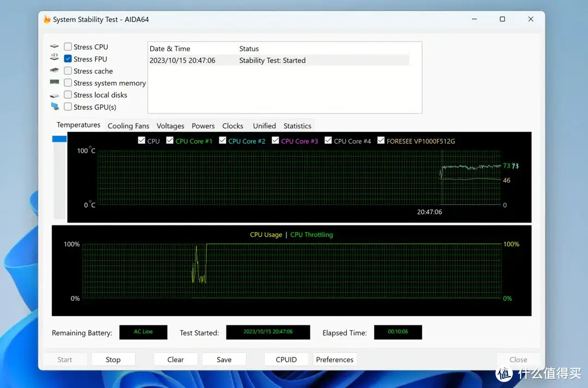Viewport: 588px width, 388px height.
Task: Click the RAM module icon beside Stress system memory
Action: click(54, 83)
